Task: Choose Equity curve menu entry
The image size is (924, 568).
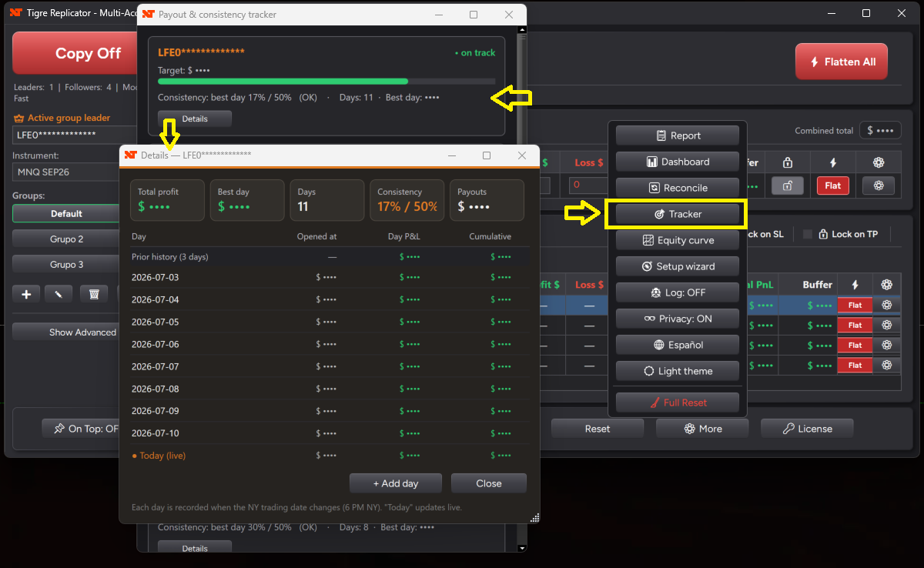Action: click(678, 240)
